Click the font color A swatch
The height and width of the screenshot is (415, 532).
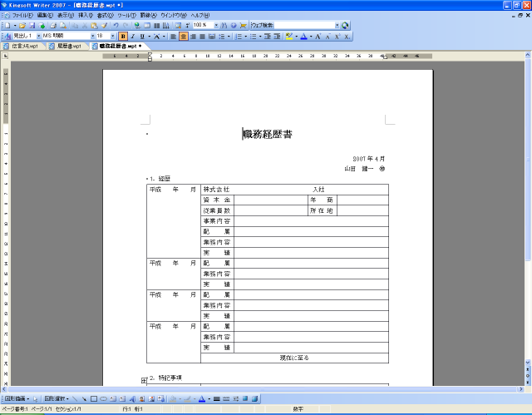click(303, 37)
